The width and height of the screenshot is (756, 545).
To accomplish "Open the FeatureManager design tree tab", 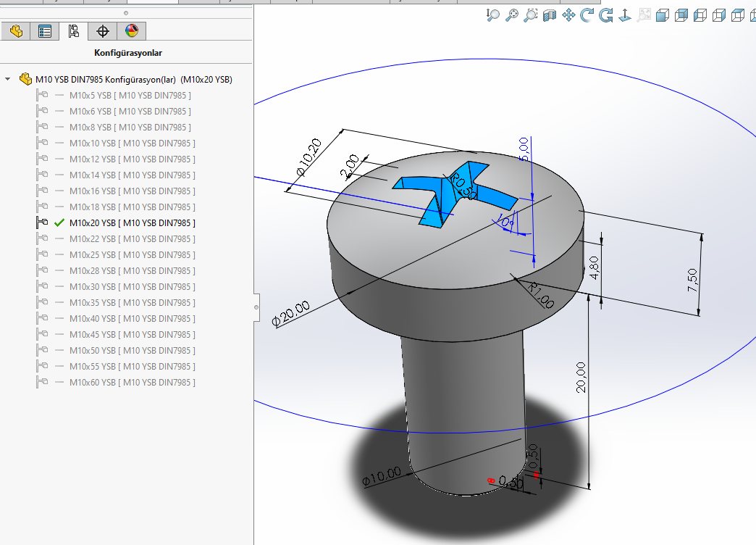I will pos(16,31).
